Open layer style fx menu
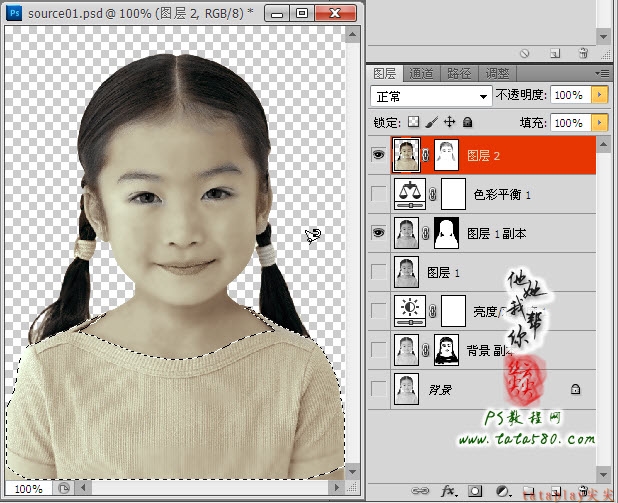 click(449, 491)
